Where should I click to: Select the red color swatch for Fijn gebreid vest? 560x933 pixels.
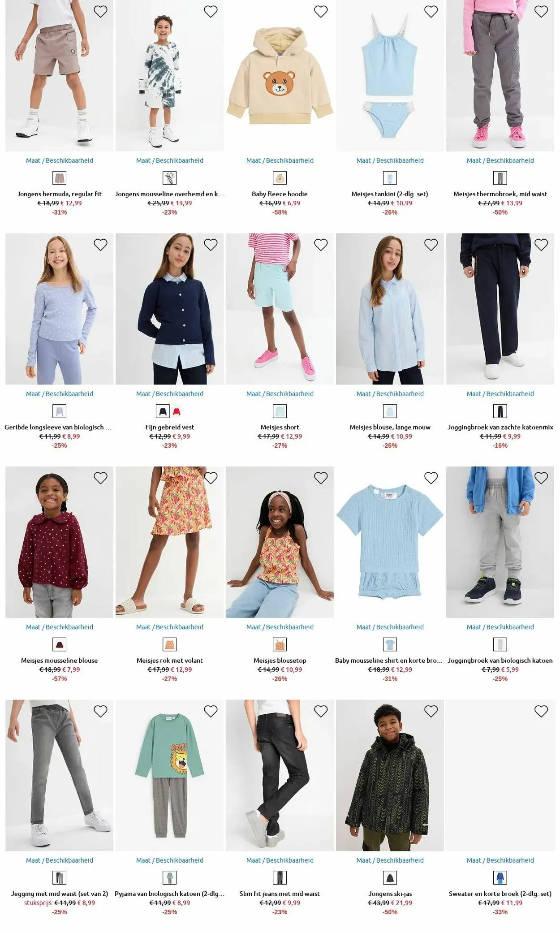pyautogui.click(x=177, y=411)
